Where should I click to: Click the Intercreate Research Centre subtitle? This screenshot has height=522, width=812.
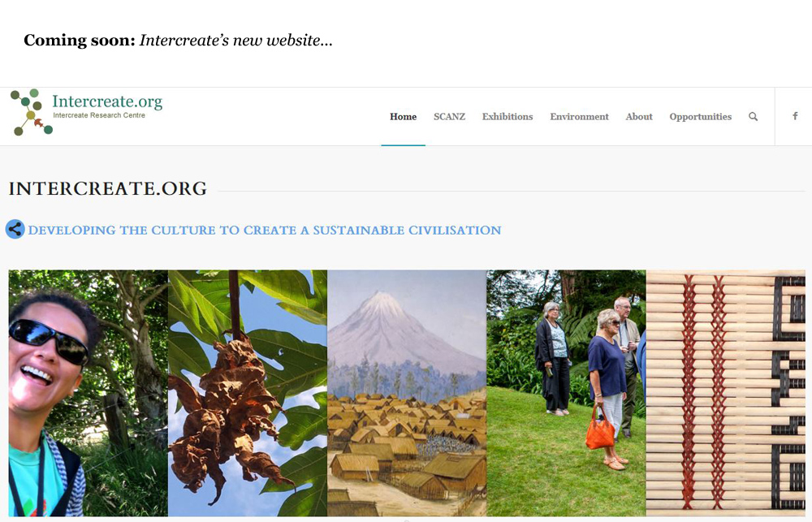(99, 115)
